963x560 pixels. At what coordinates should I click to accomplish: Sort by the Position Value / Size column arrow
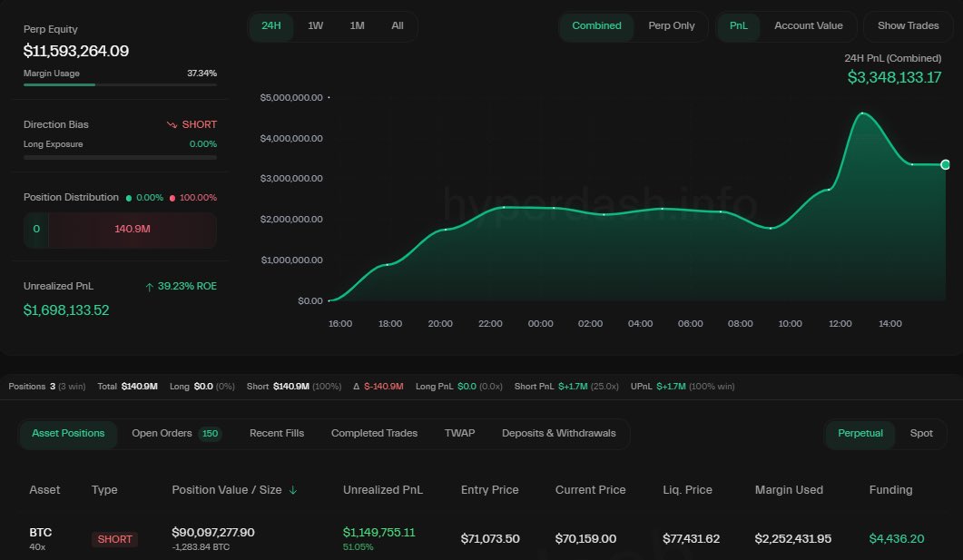tap(292, 489)
